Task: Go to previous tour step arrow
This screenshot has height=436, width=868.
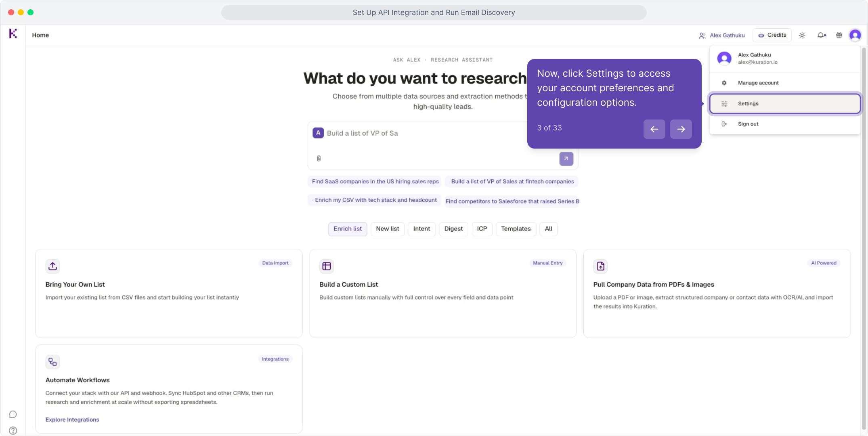Action: tap(654, 129)
